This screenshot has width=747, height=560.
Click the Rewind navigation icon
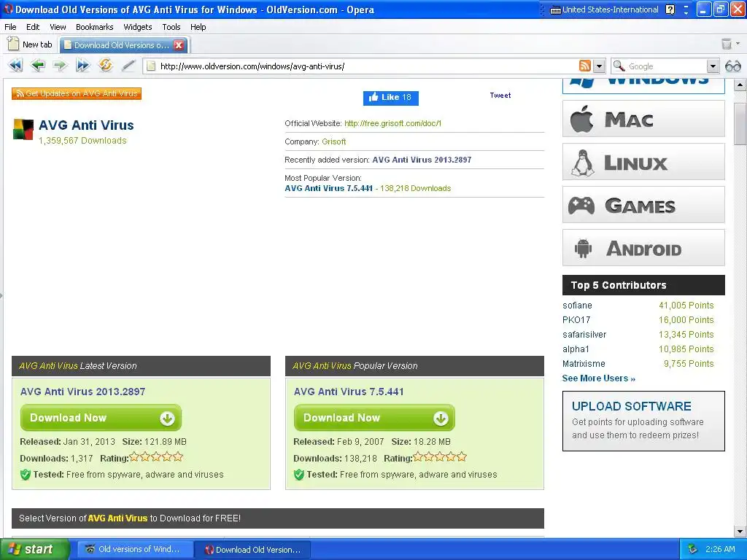point(16,65)
